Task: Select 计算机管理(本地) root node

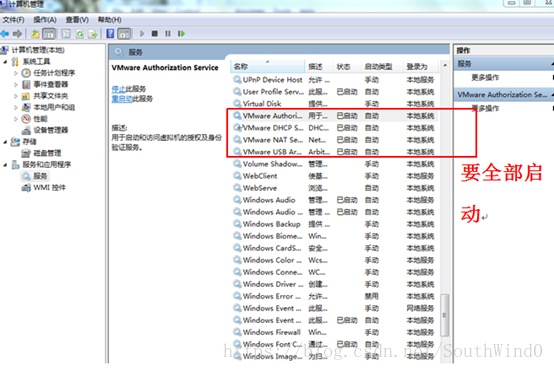Action: point(38,50)
